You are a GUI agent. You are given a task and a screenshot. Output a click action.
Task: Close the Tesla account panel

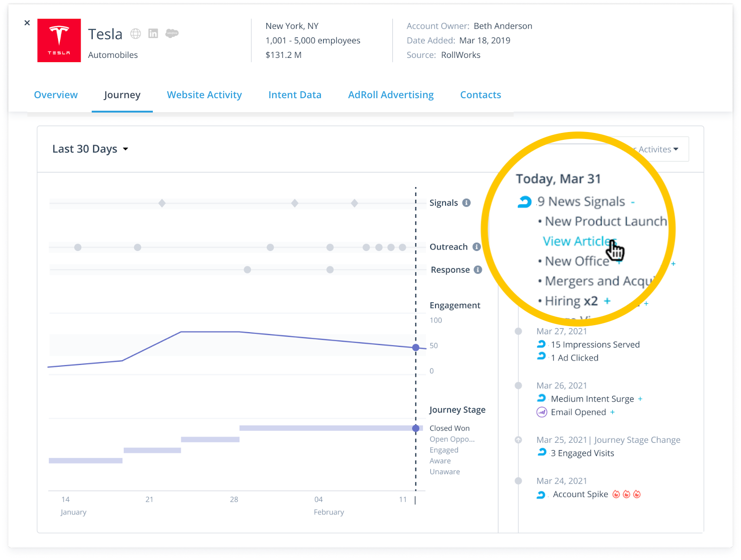tap(27, 23)
